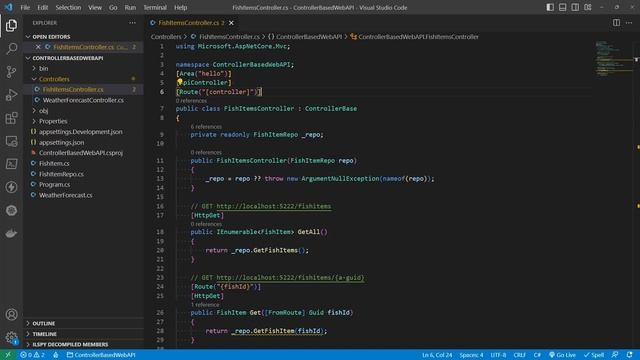
Task: Click the Go Live button in status bar
Action: (562, 355)
